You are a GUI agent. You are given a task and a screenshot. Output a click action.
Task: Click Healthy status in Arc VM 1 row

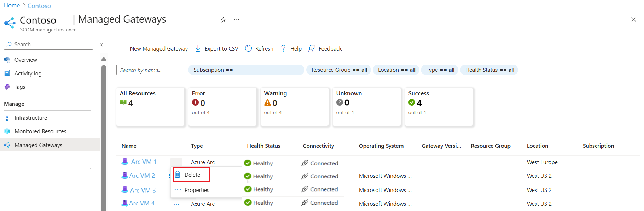pos(259,163)
